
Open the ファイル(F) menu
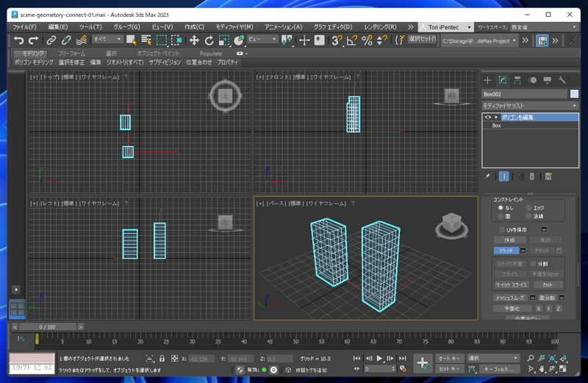tap(24, 27)
